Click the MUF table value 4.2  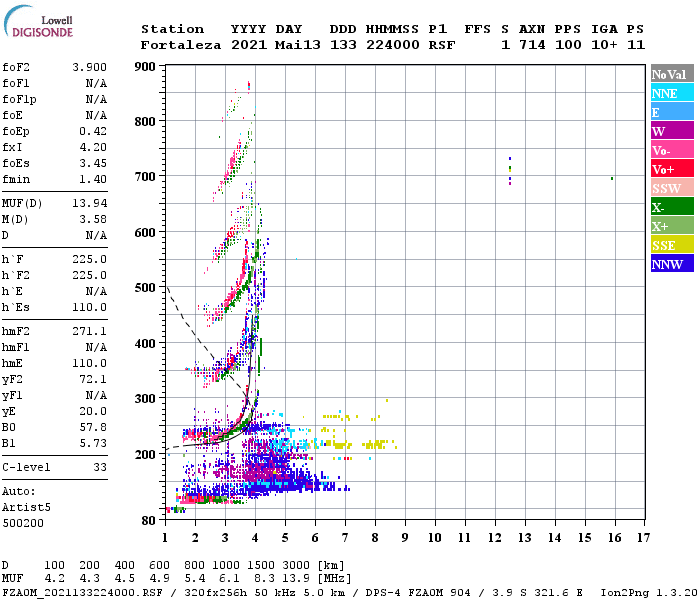tap(54, 578)
